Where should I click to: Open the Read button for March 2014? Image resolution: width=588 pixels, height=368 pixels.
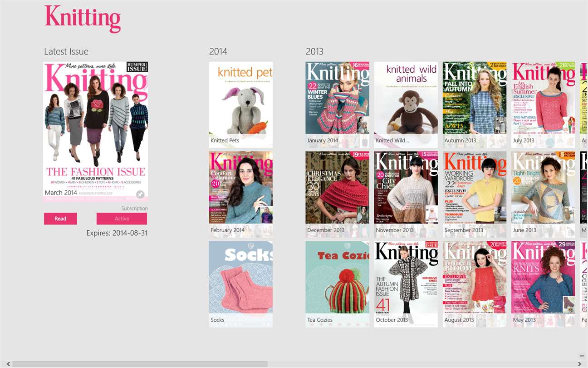(60, 219)
